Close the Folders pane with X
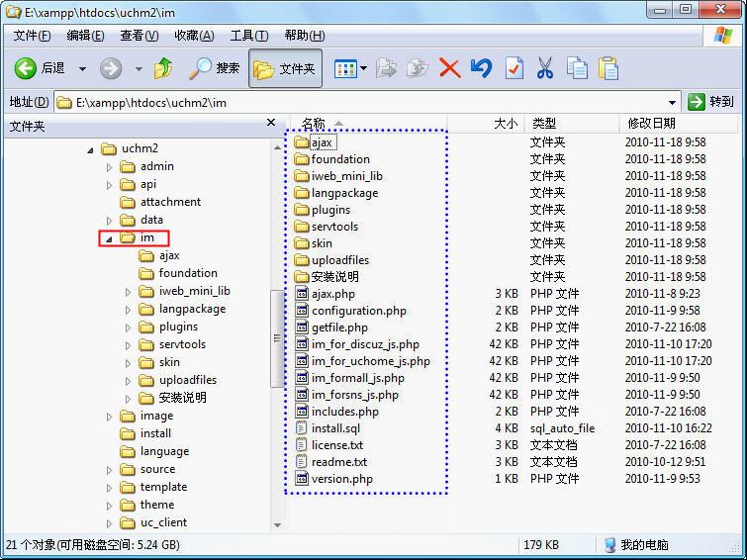The image size is (747, 560). pyautogui.click(x=271, y=123)
